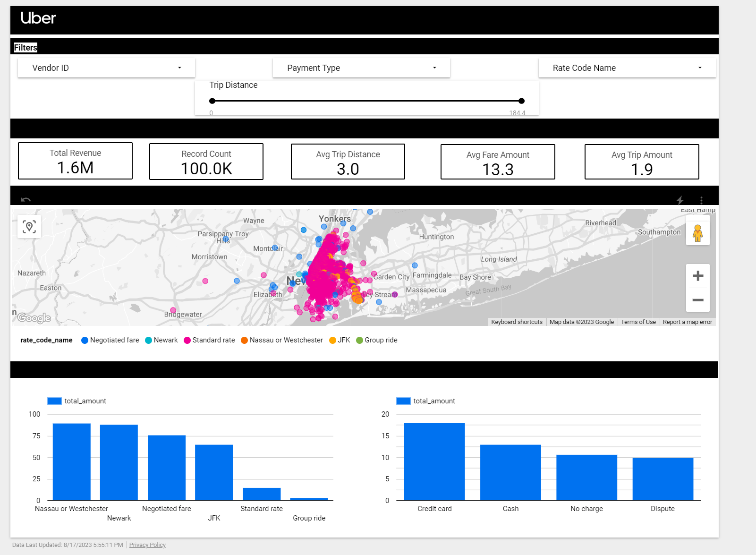
Task: Click Nassau or Westchester orange legend dot
Action: pos(244,340)
